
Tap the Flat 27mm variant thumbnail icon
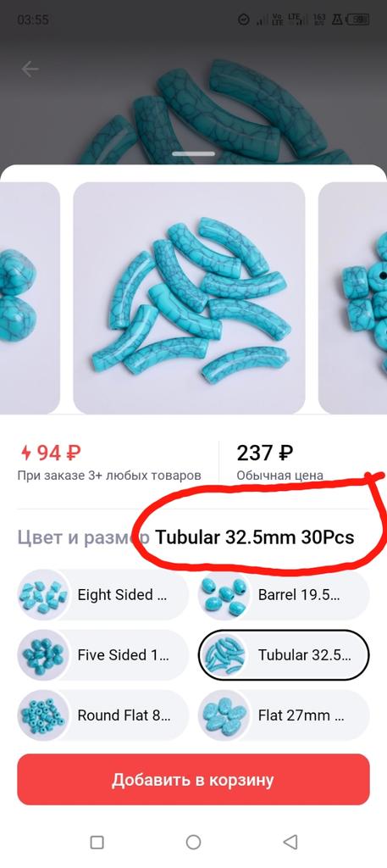pos(224,715)
